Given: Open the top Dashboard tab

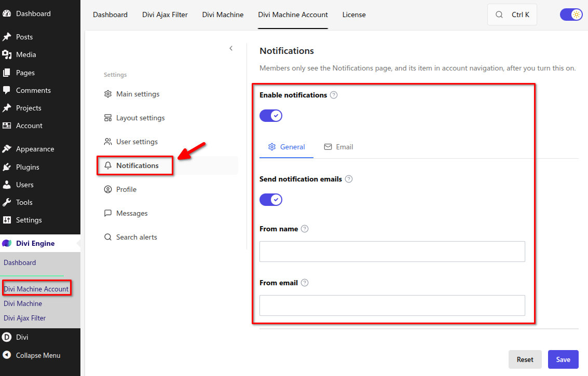Looking at the screenshot, I should click(110, 15).
